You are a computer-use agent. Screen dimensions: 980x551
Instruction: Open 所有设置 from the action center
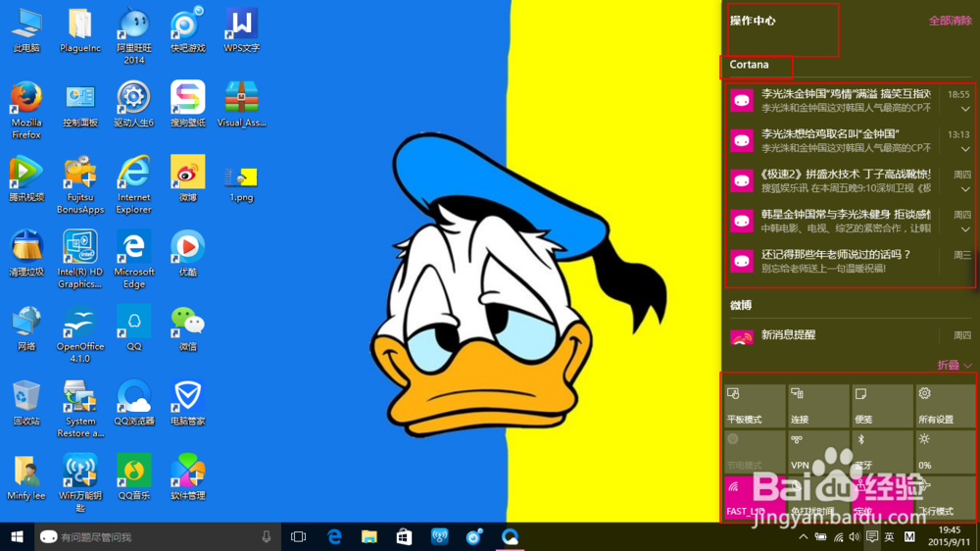point(946,405)
